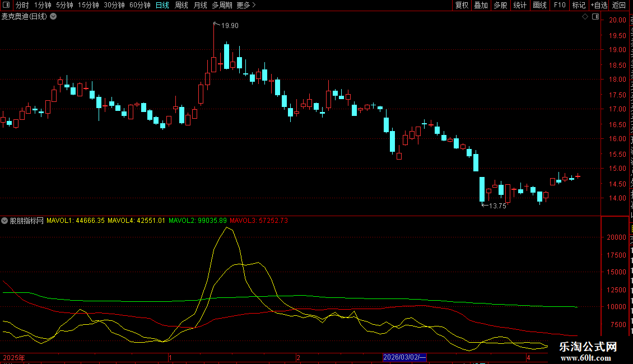Screen dimensions: 633x364
Task: Open dropdown beside 麦克奥迪(日线) title
Action: (x=53, y=17)
